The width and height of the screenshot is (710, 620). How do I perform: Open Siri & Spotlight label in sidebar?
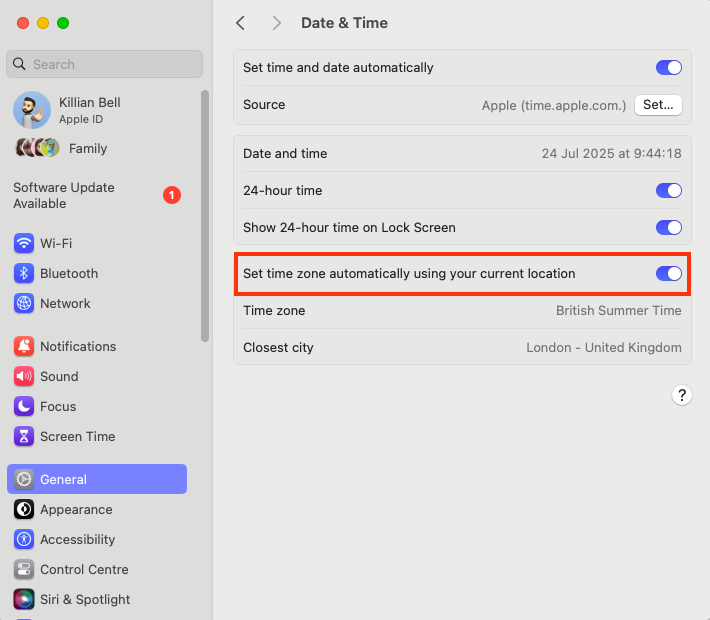(85, 600)
